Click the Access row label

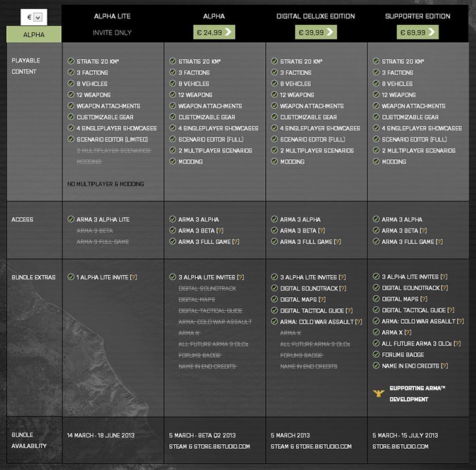(22, 220)
